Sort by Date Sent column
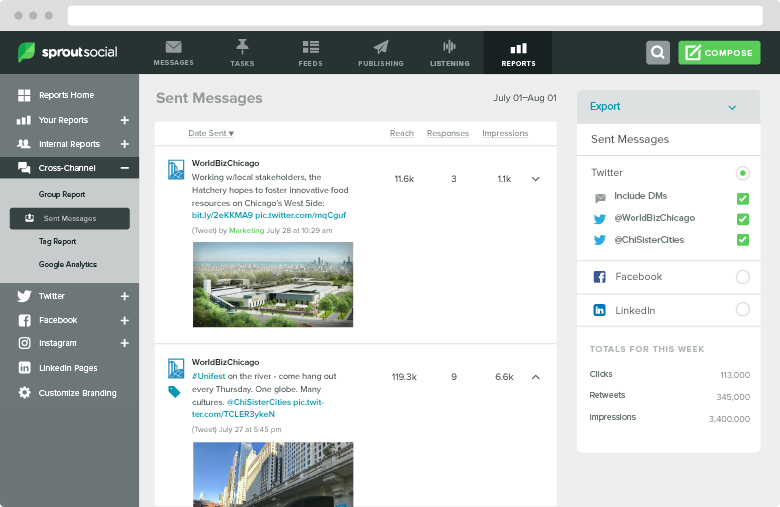Viewport: 780px width, 507px height. (x=211, y=133)
